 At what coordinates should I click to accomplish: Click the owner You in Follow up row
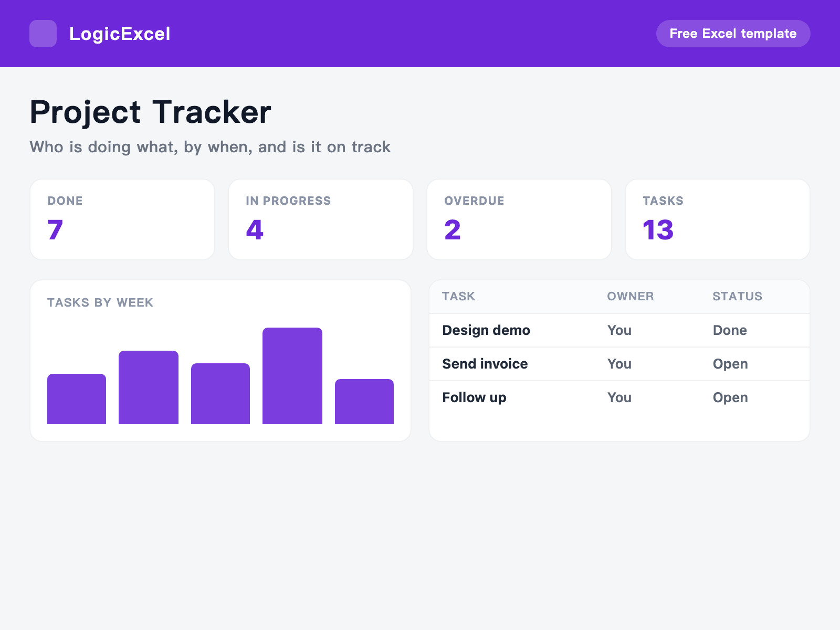coord(619,397)
